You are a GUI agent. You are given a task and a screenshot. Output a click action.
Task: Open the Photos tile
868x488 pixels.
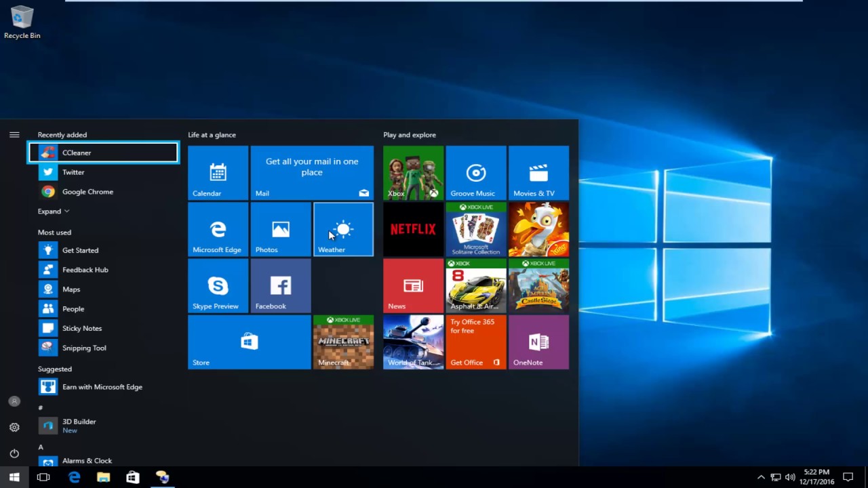coord(281,229)
